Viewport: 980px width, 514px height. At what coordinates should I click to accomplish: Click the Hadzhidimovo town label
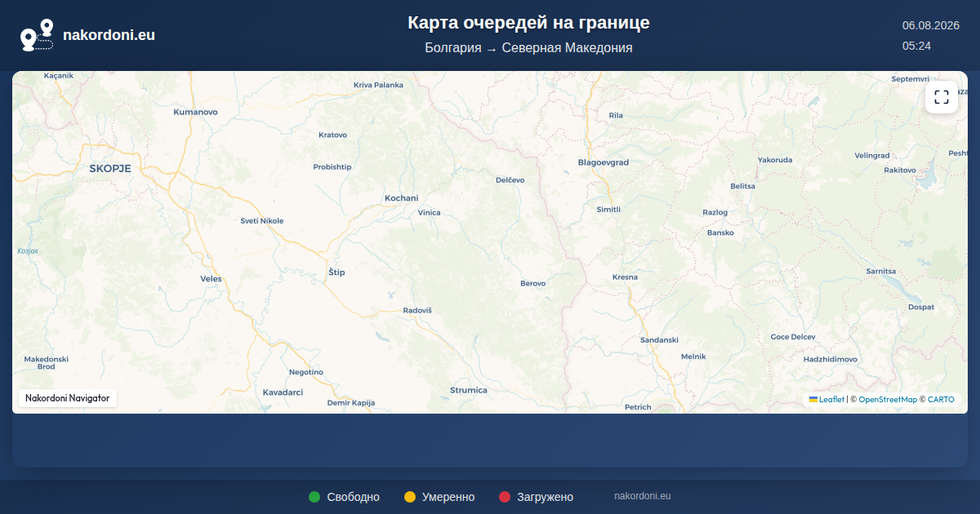pos(831,360)
